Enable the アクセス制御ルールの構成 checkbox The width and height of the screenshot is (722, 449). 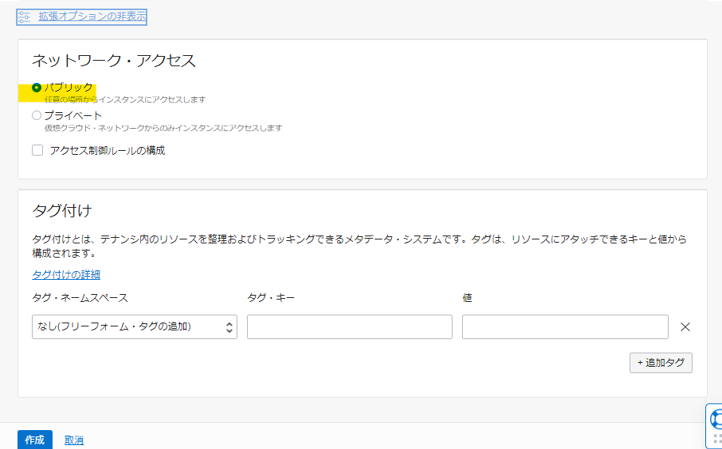37,150
